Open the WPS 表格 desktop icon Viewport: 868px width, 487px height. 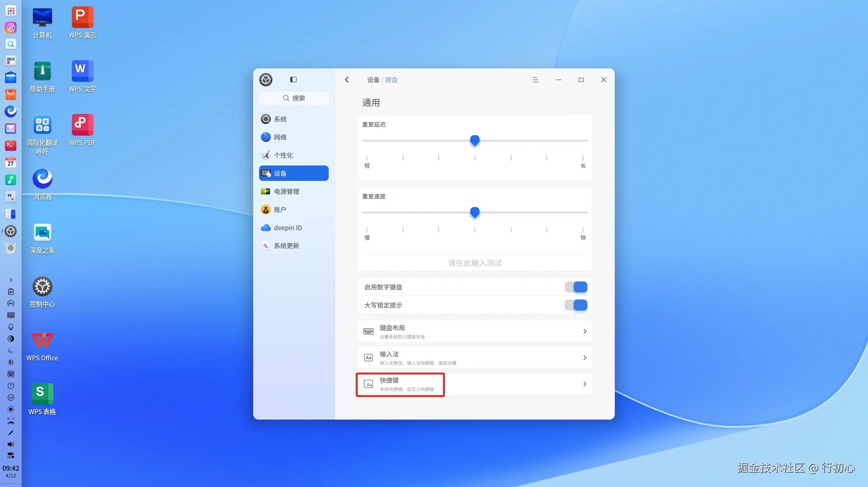tap(42, 400)
